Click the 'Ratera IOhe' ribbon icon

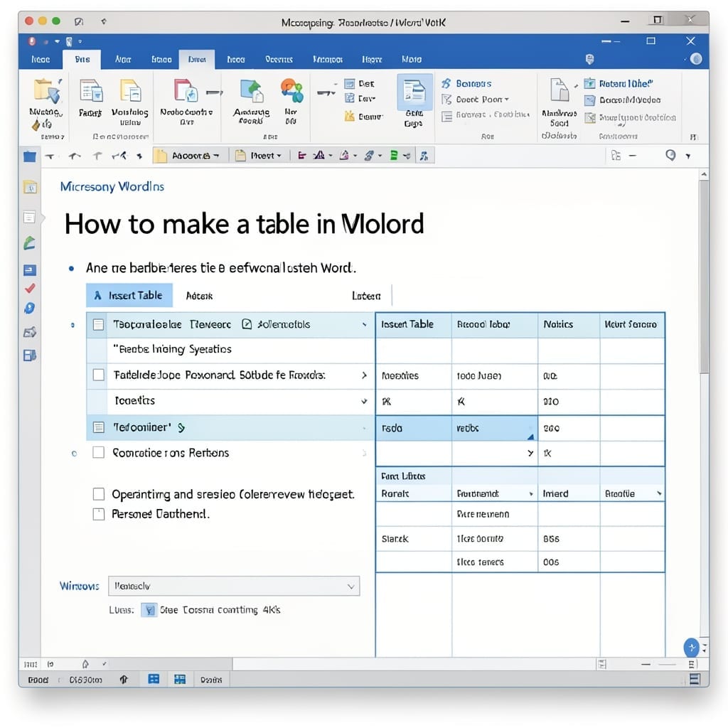[589, 84]
